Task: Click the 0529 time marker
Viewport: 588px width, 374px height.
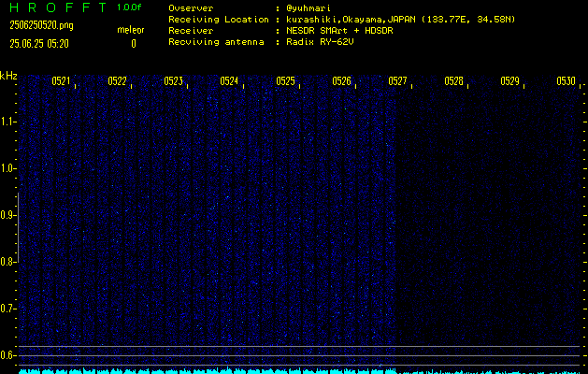Action: point(510,81)
